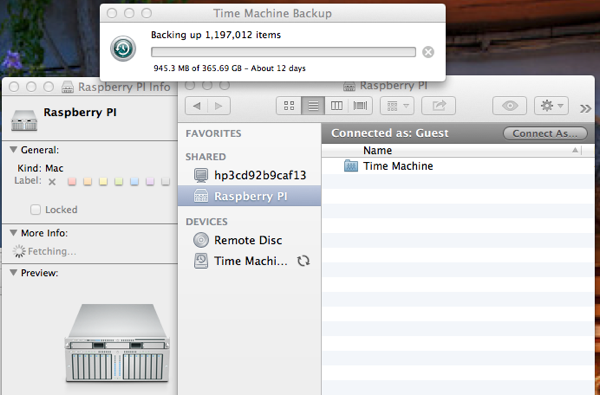Apply the red label color

click(x=72, y=181)
